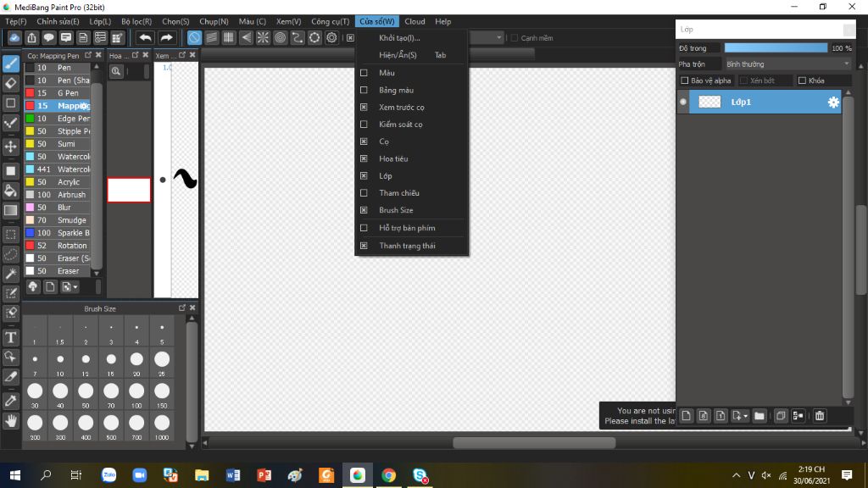The image size is (868, 488).
Task: Select the rectangular Select tool
Action: [x=10, y=235]
